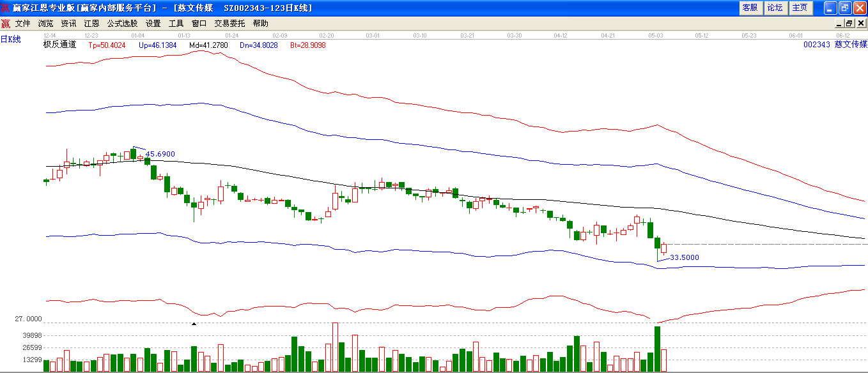Restore the inner chart window in menu bar

(849, 24)
